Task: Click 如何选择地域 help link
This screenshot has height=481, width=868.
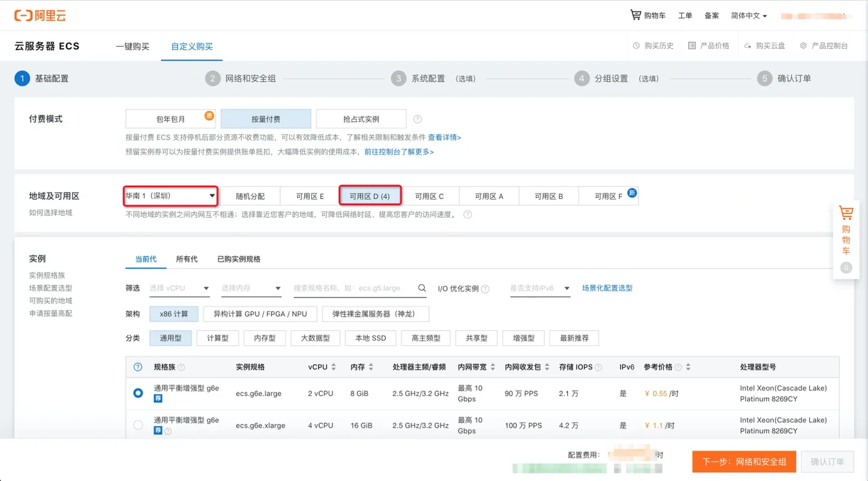Action: [x=51, y=213]
